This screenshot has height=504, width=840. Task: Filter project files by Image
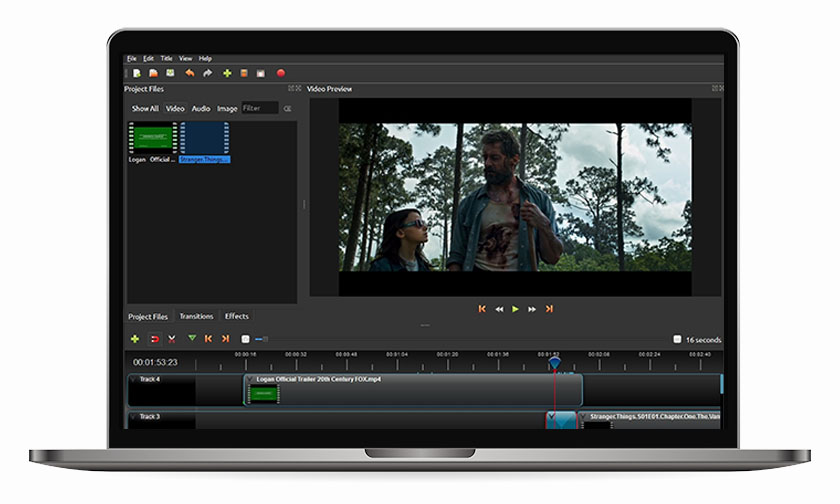227,108
